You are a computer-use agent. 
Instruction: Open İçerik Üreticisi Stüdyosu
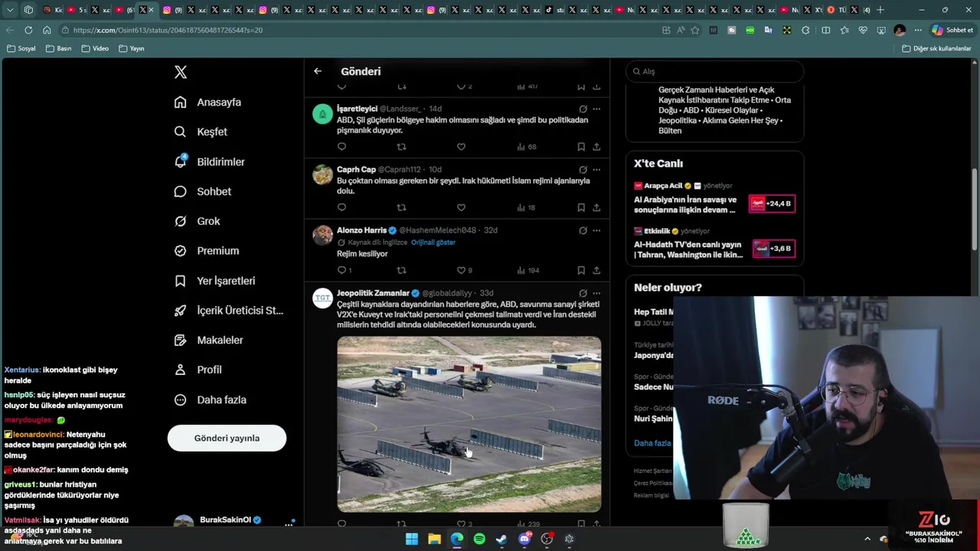[x=228, y=310]
